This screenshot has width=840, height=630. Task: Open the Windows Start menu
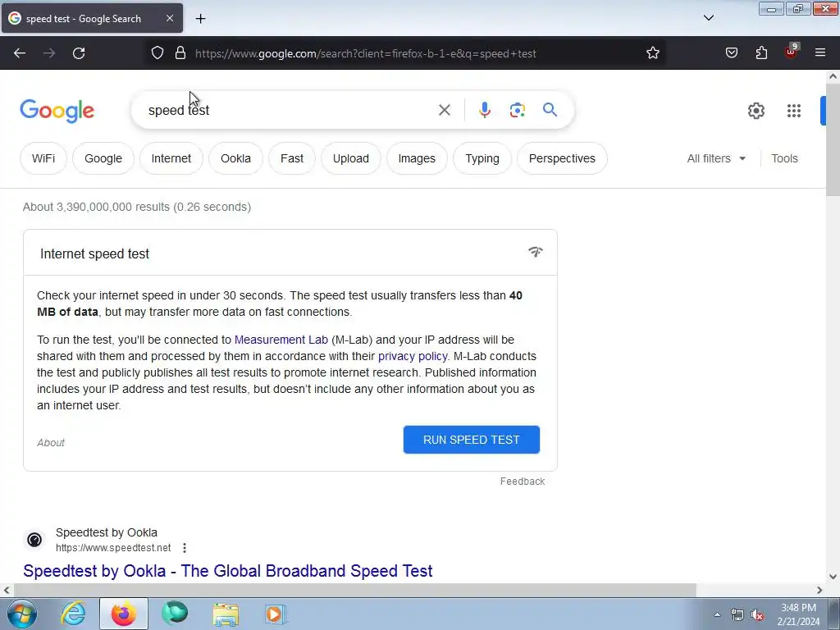tap(22, 614)
